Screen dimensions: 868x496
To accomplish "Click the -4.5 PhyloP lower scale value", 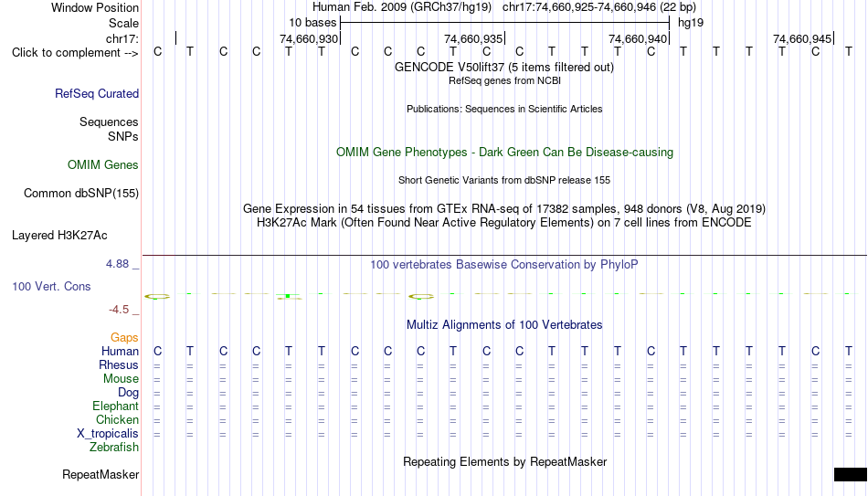I will coord(119,310).
